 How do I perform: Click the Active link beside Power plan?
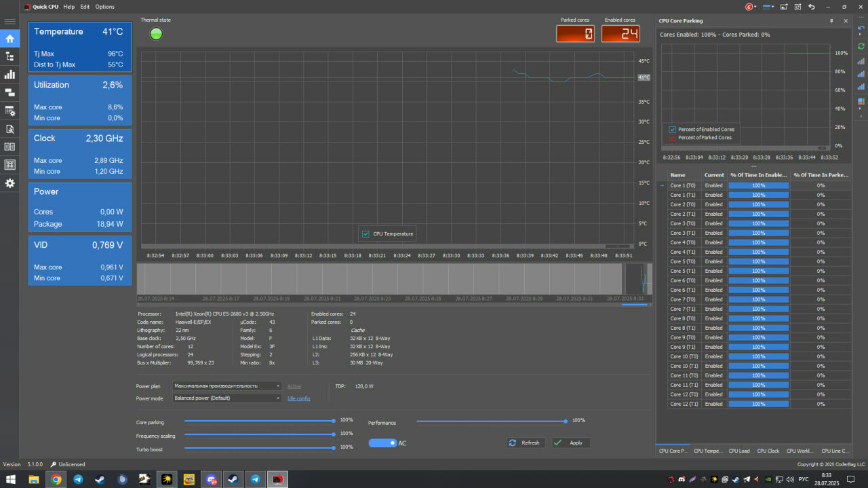294,386
